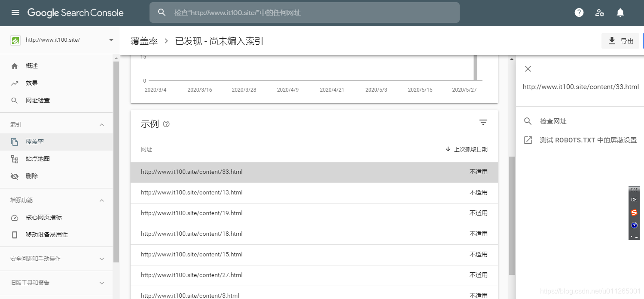Click the 导出 export button
The image size is (644, 299).
[x=620, y=41]
